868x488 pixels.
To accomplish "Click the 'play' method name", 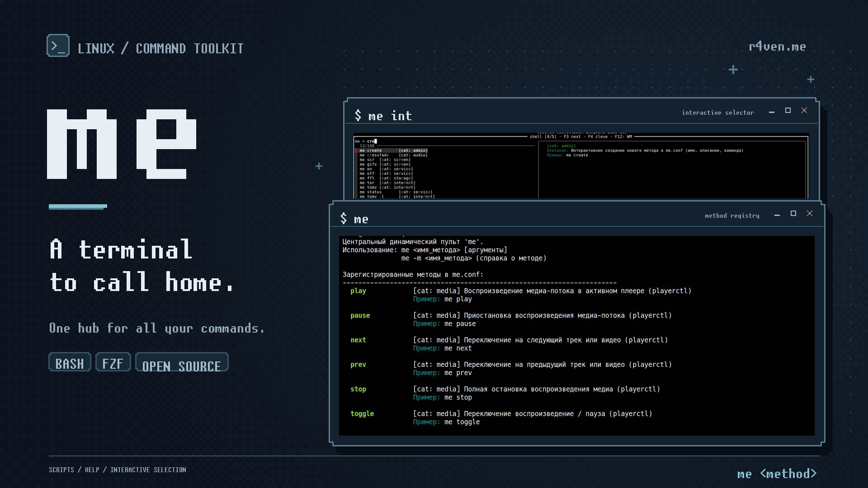I will [x=358, y=291].
